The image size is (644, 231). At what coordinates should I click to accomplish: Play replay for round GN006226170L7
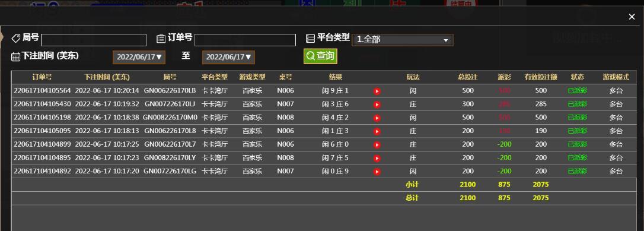[377, 145]
